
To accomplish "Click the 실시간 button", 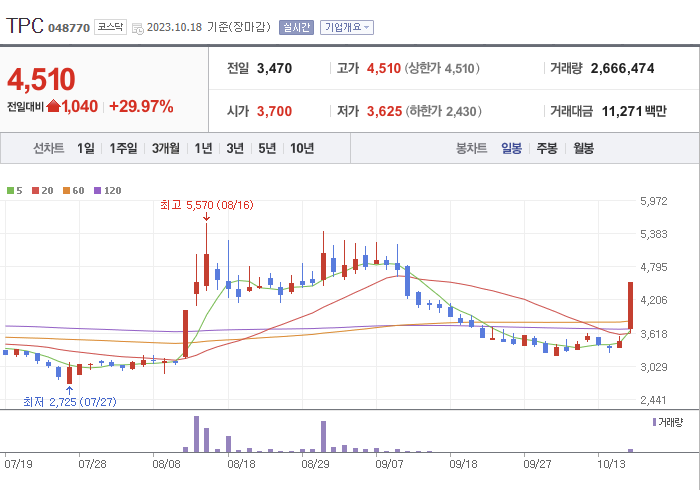I will click(296, 28).
